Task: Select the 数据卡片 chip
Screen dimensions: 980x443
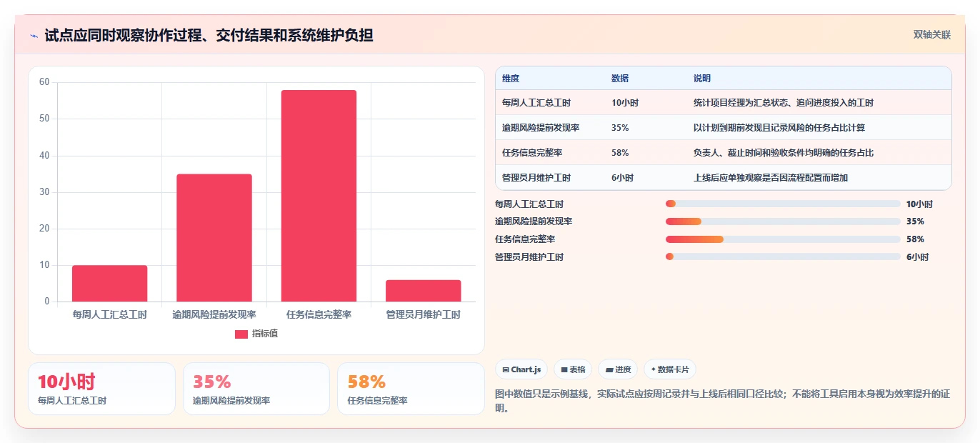Action: point(669,369)
